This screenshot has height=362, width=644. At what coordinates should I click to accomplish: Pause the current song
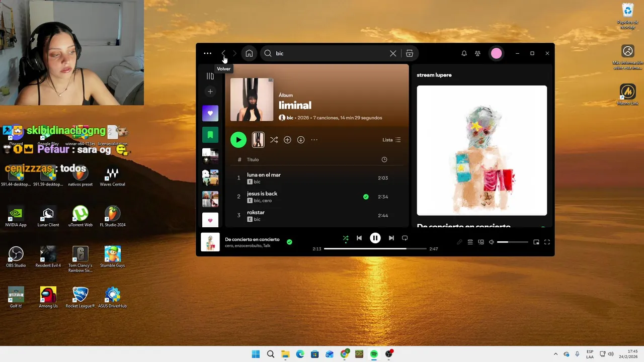(375, 238)
